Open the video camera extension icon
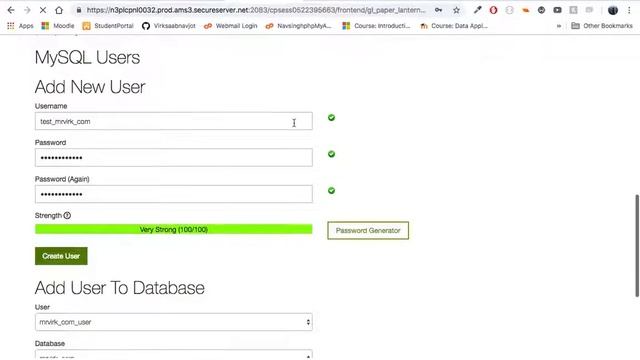The width and height of the screenshot is (640, 360). coord(558,10)
